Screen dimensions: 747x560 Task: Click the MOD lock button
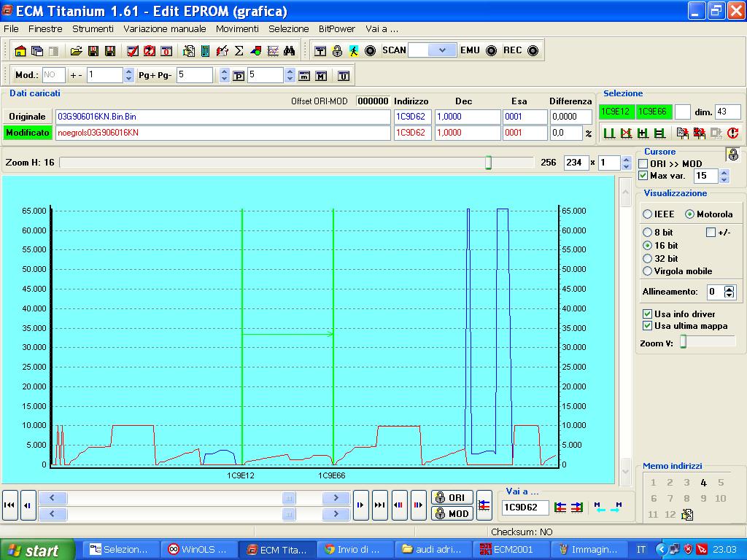click(452, 514)
